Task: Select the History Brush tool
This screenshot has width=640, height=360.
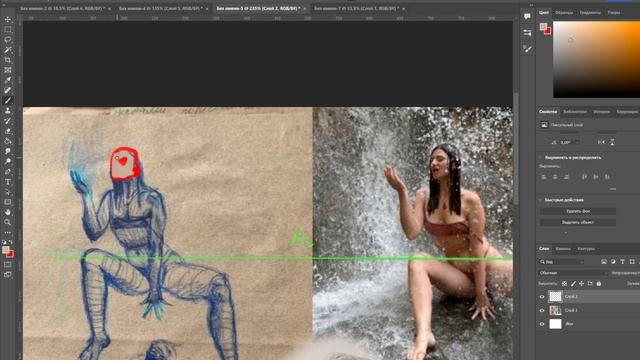Action: (x=8, y=121)
